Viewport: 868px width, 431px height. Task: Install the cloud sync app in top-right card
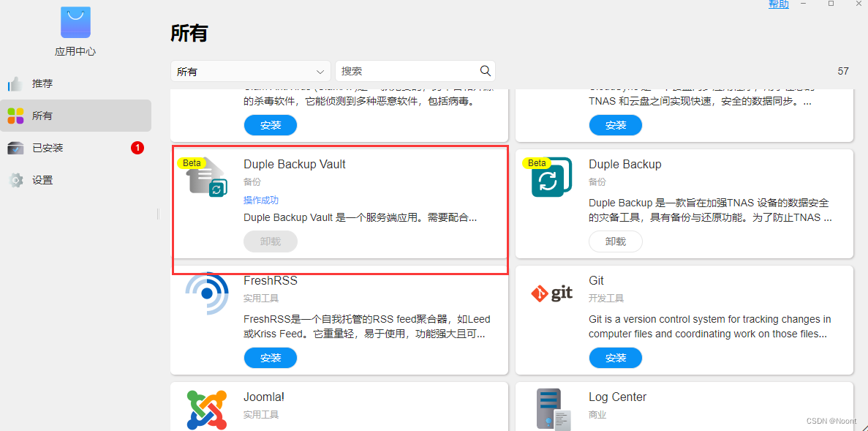(616, 125)
